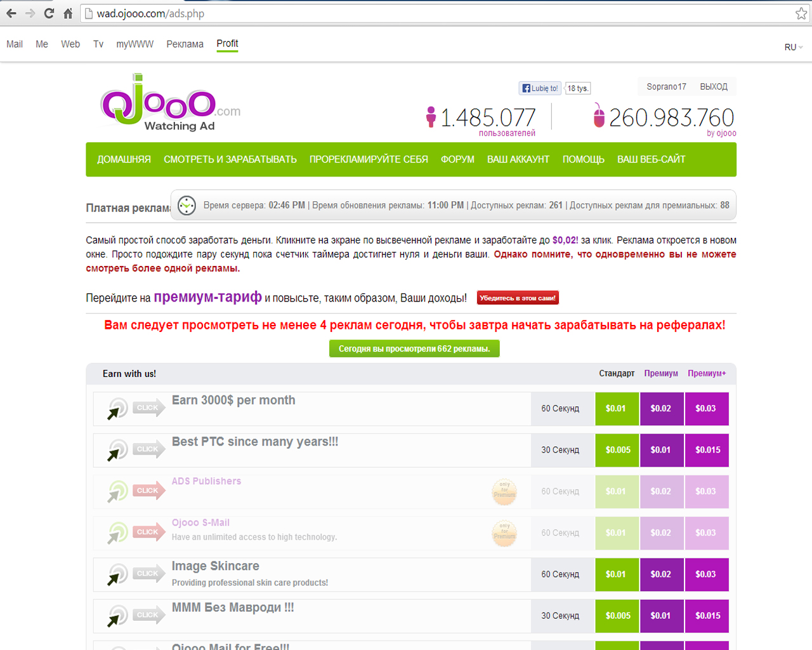
Task: Click CLICK arrow beside MMM Без Мавроди
Action: [x=149, y=614]
